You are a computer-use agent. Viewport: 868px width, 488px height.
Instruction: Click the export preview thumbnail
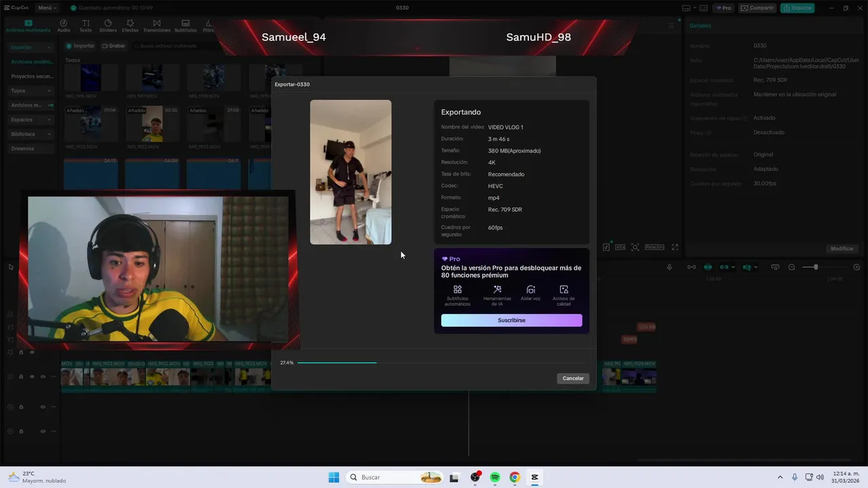tap(351, 172)
